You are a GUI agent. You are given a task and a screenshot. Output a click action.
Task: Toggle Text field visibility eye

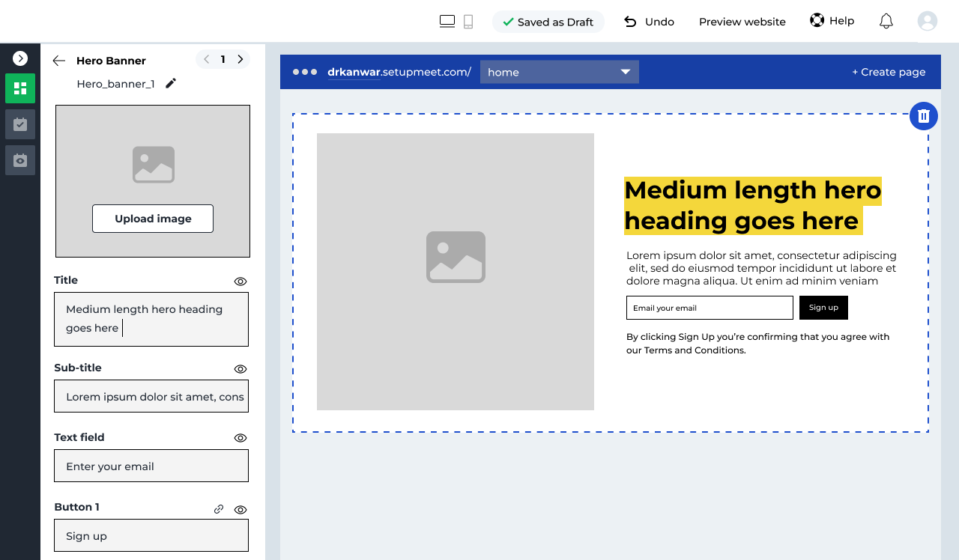pos(240,438)
